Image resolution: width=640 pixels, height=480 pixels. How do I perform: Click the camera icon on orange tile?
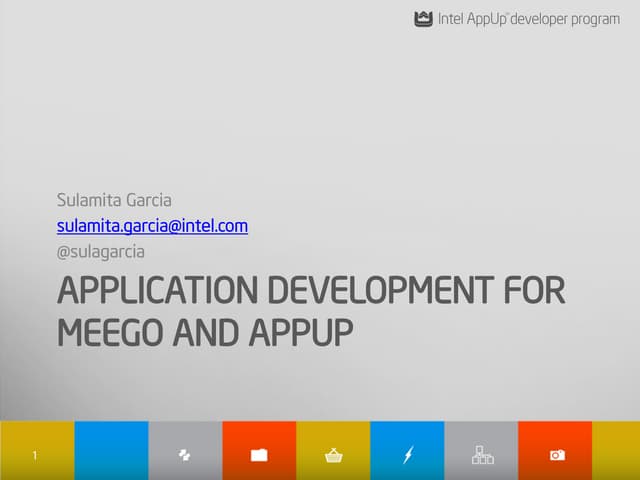tap(557, 456)
